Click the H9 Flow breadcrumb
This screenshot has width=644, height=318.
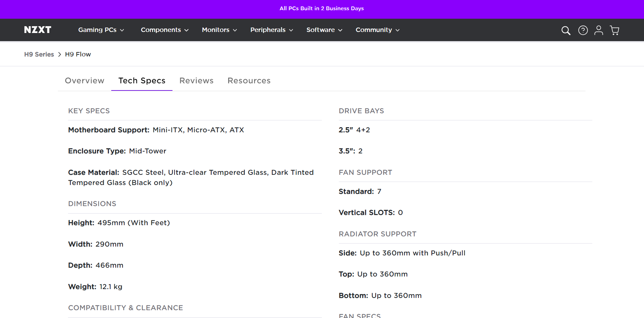point(78,54)
